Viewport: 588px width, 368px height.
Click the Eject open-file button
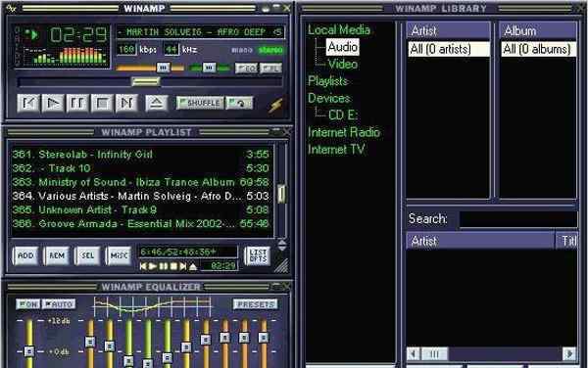(157, 103)
